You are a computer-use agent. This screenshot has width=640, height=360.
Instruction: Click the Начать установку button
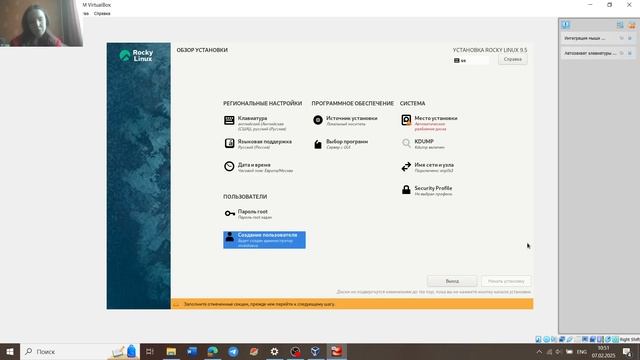coord(506,281)
